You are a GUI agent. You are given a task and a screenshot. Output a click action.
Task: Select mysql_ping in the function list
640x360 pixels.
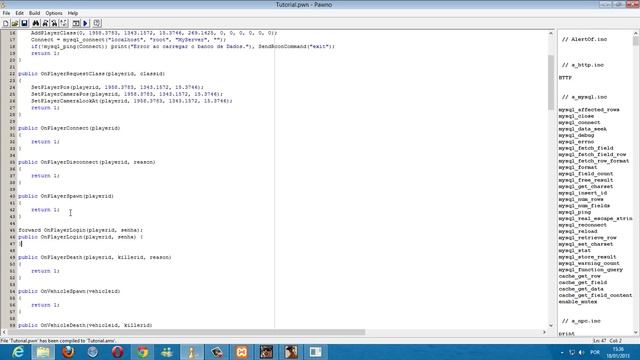pyautogui.click(x=575, y=212)
